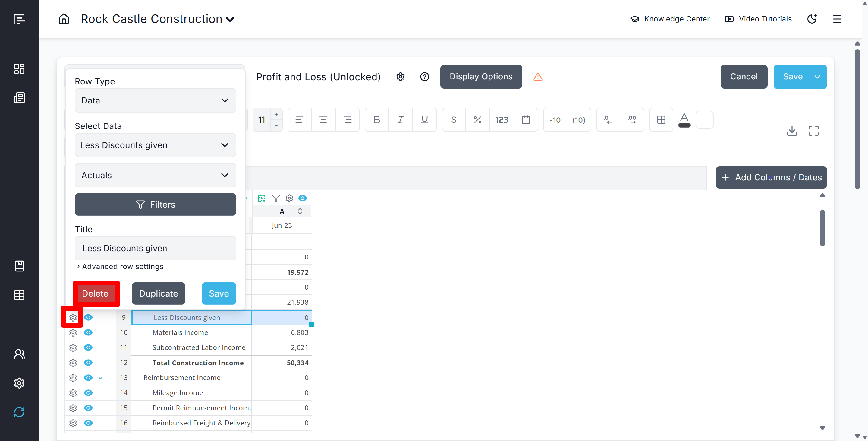This screenshot has height=441, width=868.
Task: Toggle visibility of Total Construction Income row
Action: [x=88, y=363]
